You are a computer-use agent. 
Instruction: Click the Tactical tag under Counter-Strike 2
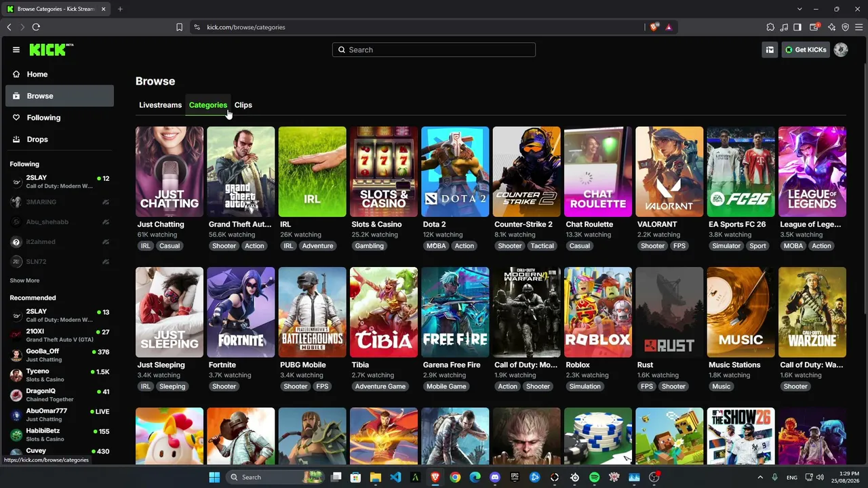[542, 246]
